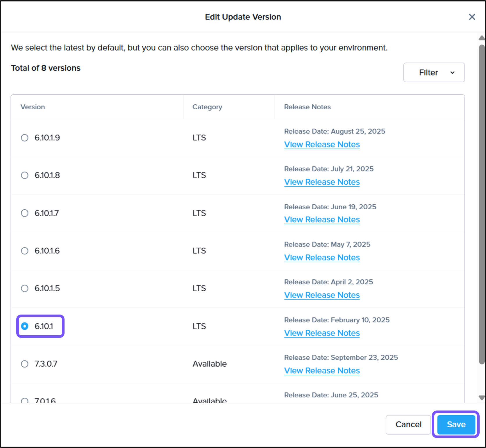This screenshot has width=486, height=448.
Task: View Release Notes for August 25, 2025
Action: click(x=322, y=144)
